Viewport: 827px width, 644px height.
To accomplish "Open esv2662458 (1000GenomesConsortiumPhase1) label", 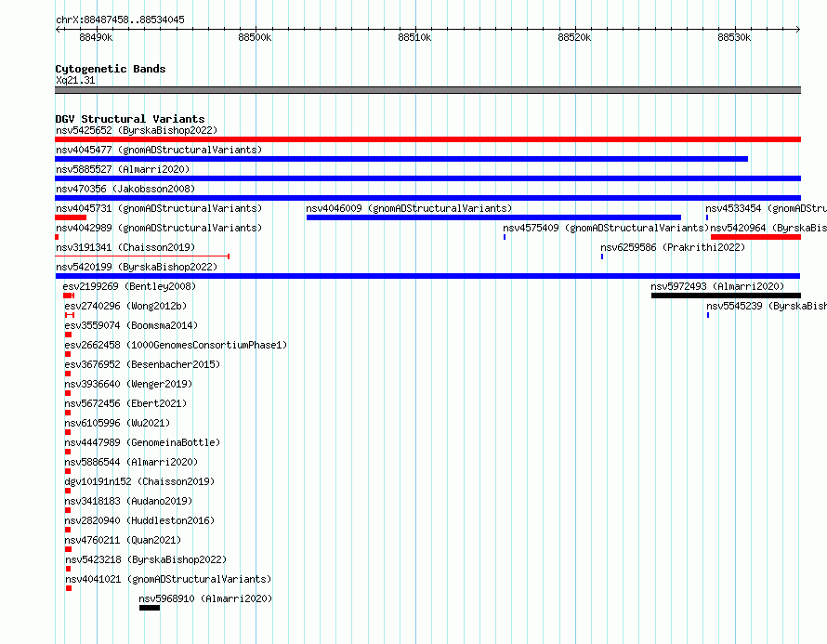I will [x=176, y=345].
